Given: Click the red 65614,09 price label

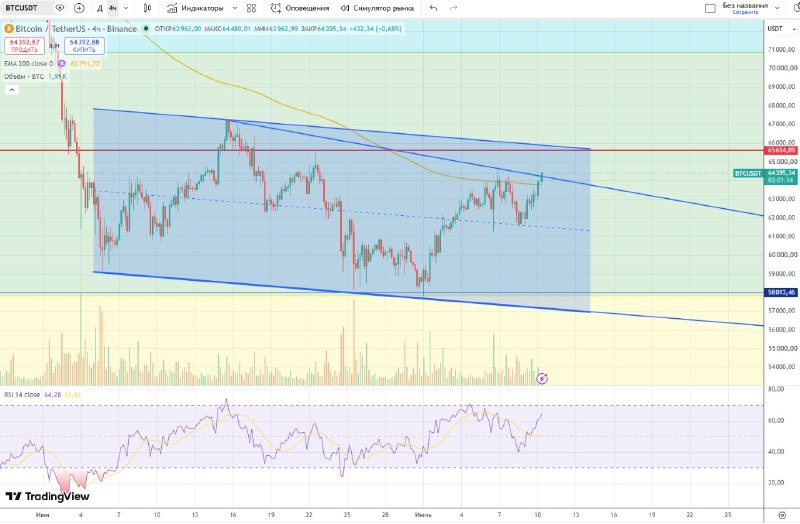Looking at the screenshot, I should pos(781,151).
